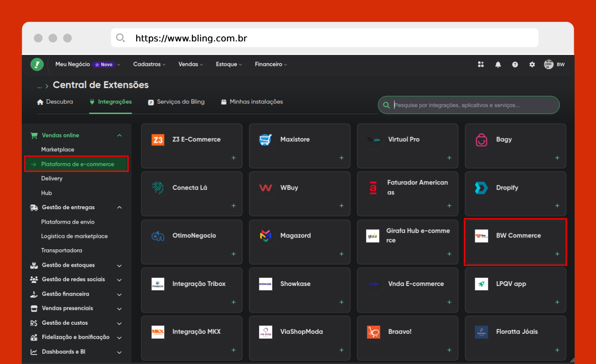Image resolution: width=596 pixels, height=364 pixels.
Task: Open notifications bell icon
Action: pyautogui.click(x=498, y=65)
